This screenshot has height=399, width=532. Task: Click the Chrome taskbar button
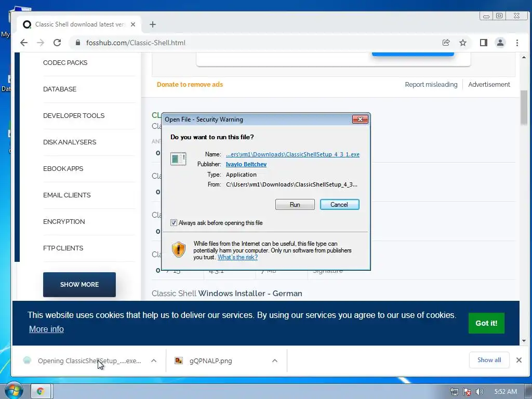point(41,392)
